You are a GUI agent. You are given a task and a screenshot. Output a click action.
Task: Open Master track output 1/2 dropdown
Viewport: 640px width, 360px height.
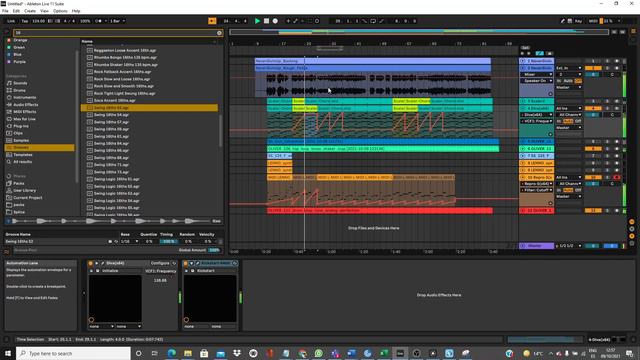tap(568, 246)
